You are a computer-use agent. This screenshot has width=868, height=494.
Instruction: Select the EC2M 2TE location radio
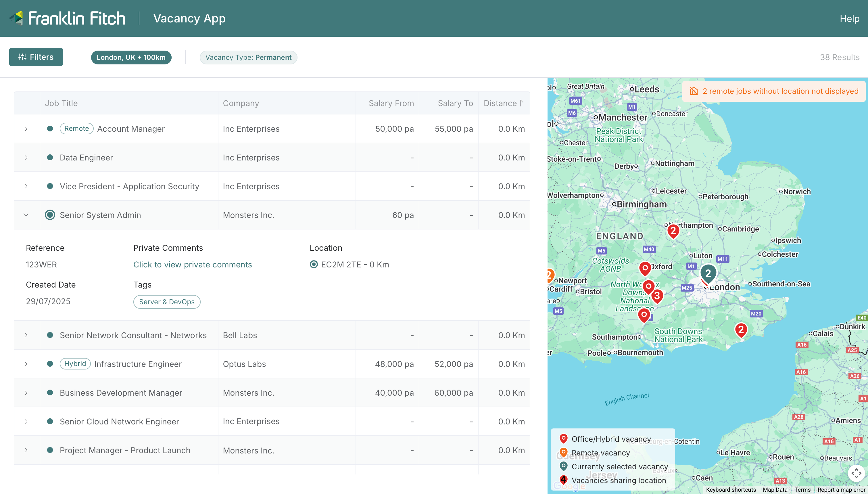314,264
